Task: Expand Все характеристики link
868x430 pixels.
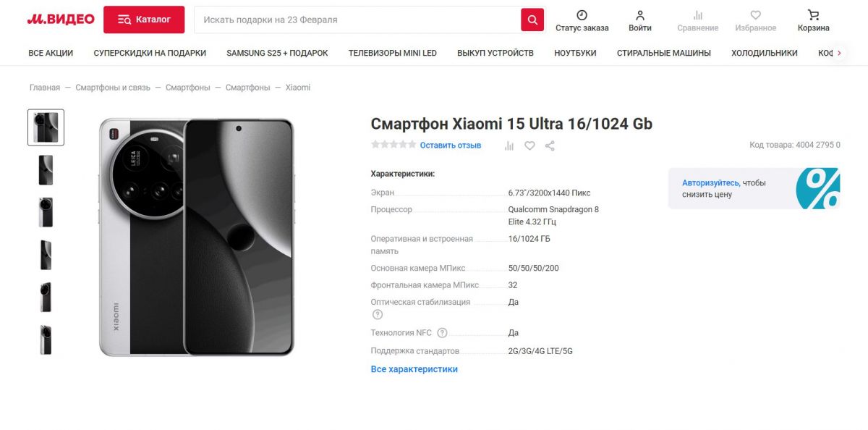Action: [414, 369]
